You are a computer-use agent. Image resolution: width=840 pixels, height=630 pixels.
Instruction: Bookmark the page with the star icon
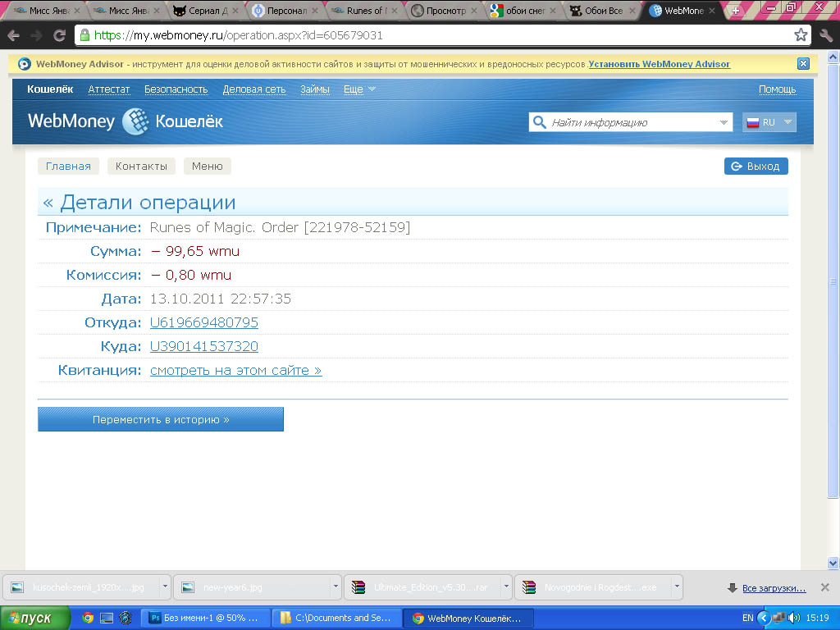[801, 35]
